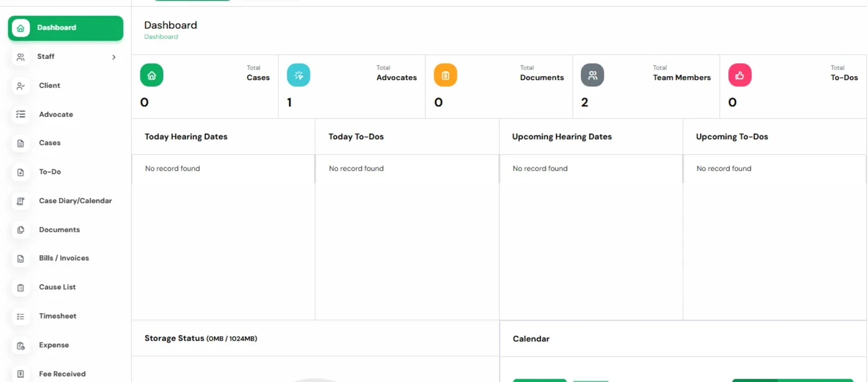The width and height of the screenshot is (868, 382).
Task: Click the Advocate checklist icon
Action: (21, 115)
